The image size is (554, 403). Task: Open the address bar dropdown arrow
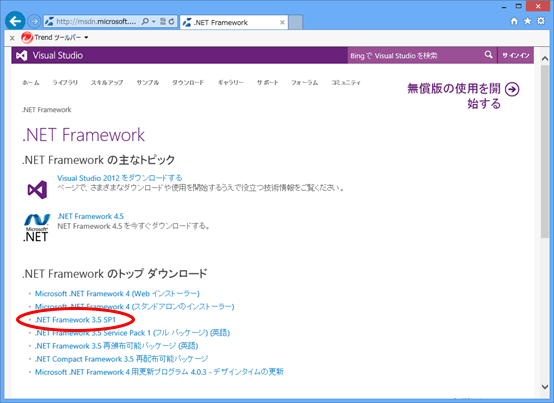click(x=154, y=22)
